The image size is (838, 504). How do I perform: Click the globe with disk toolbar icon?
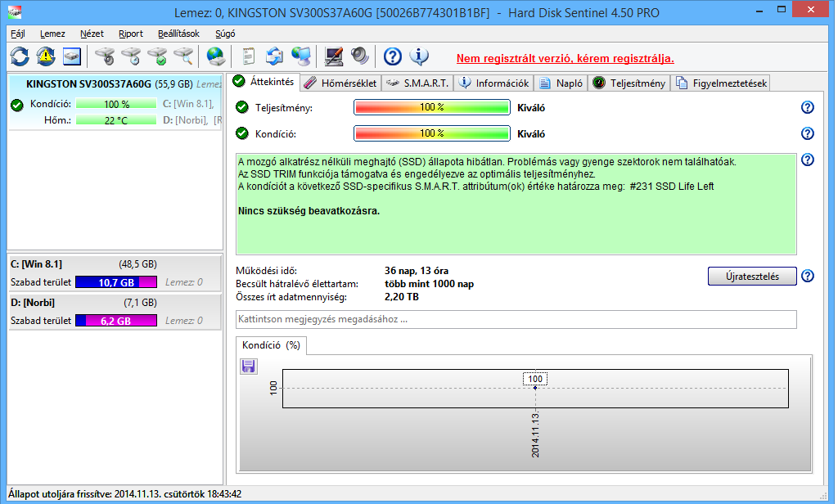point(216,56)
